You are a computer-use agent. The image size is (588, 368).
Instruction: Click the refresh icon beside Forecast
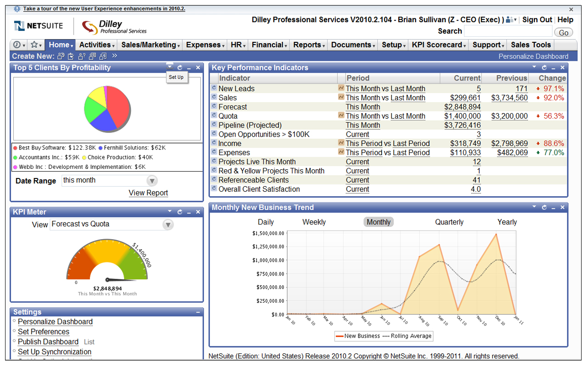coord(214,106)
